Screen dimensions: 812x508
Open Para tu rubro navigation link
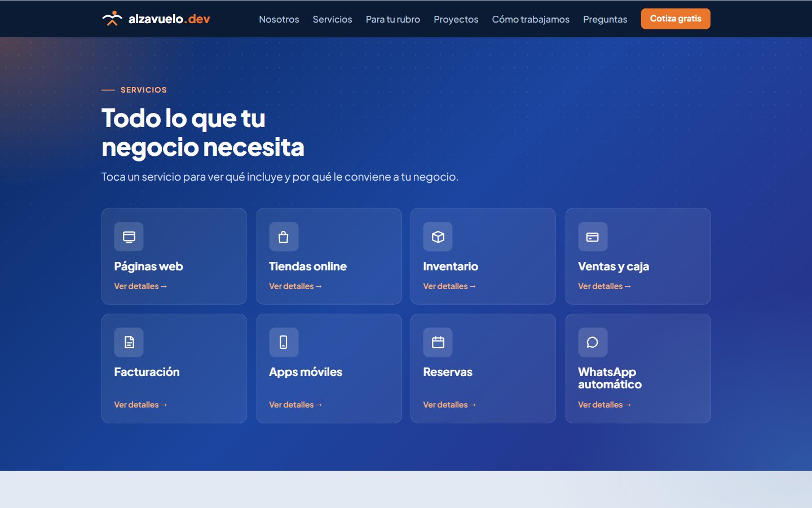click(393, 19)
